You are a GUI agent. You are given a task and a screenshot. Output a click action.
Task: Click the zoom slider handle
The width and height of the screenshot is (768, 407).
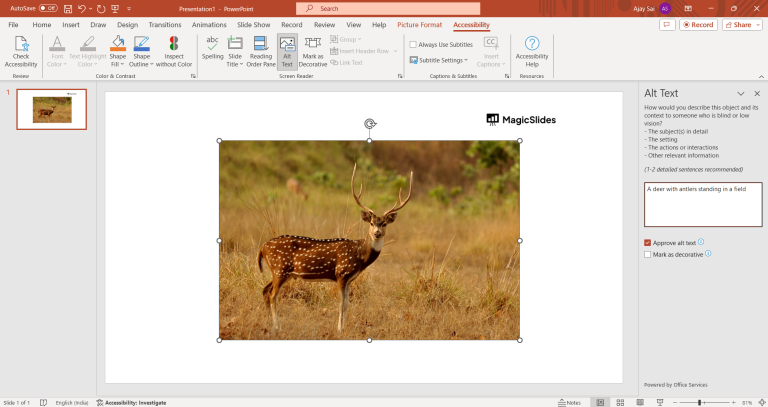coord(699,403)
